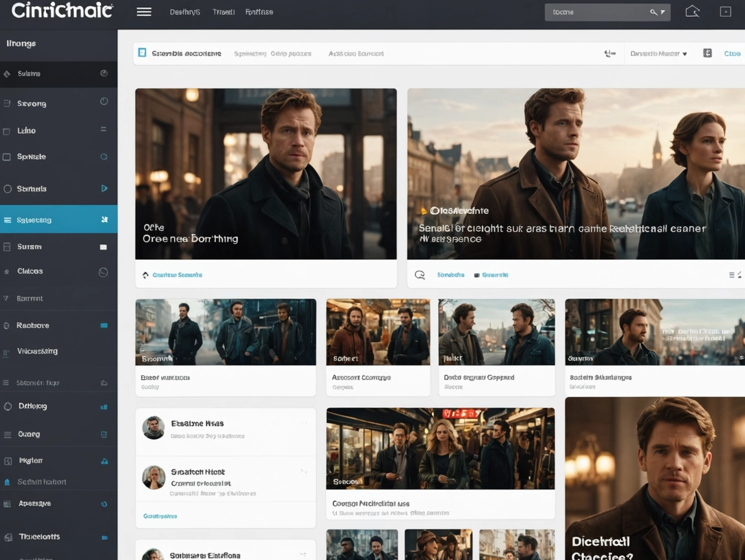
Task: Open the hamburger menu in top bar
Action: click(x=144, y=12)
